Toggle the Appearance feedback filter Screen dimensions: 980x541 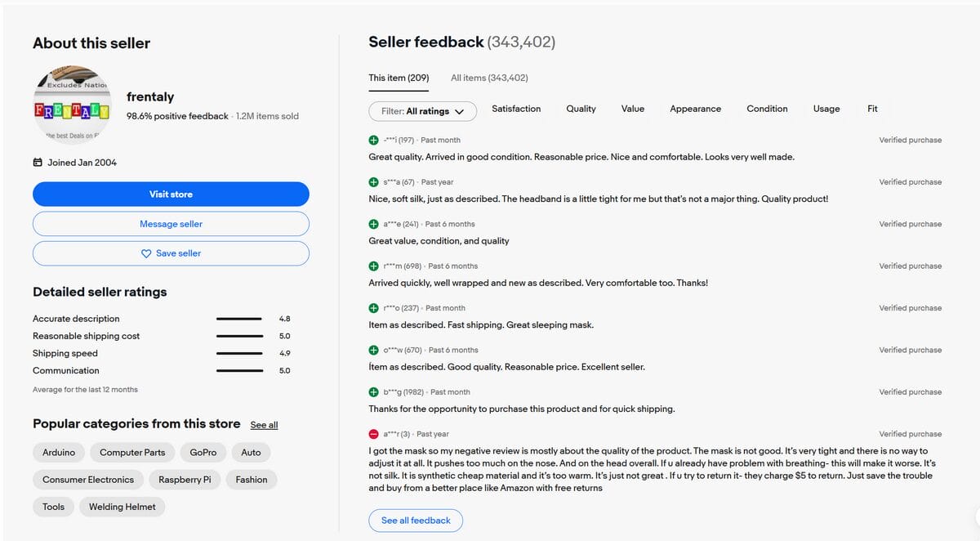coord(695,108)
